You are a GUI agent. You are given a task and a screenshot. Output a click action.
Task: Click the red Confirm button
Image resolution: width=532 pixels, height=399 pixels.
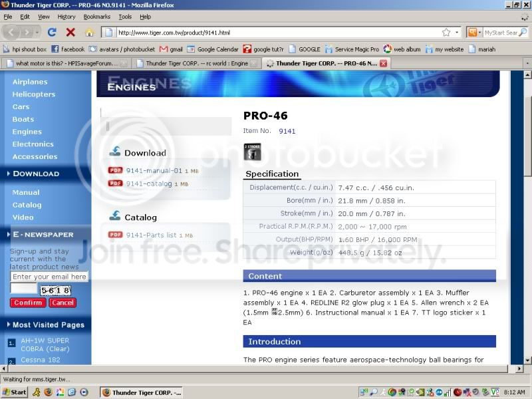tap(28, 303)
